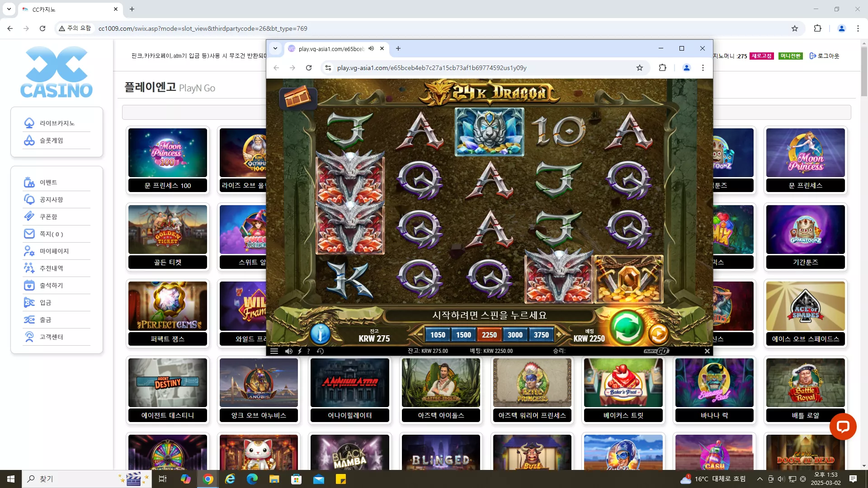Viewport: 868px width, 488px height.
Task: Select the 2250 bet amount
Action: pos(489,335)
